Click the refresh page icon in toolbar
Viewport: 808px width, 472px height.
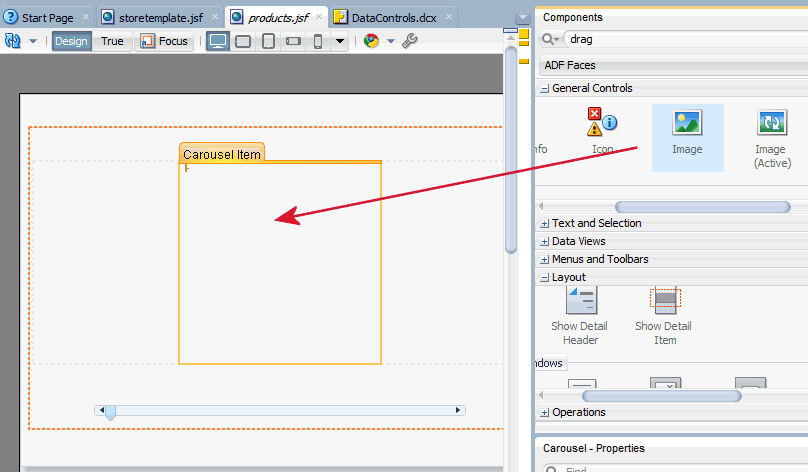[13, 41]
